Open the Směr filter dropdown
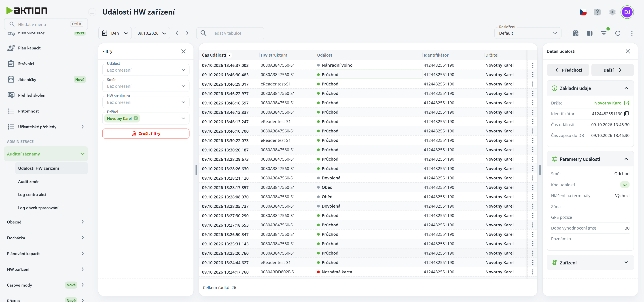This screenshot has height=302, width=644. [146, 86]
